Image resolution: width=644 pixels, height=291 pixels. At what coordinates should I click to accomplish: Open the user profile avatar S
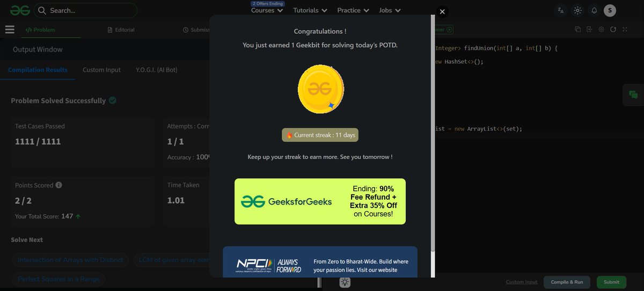point(610,10)
